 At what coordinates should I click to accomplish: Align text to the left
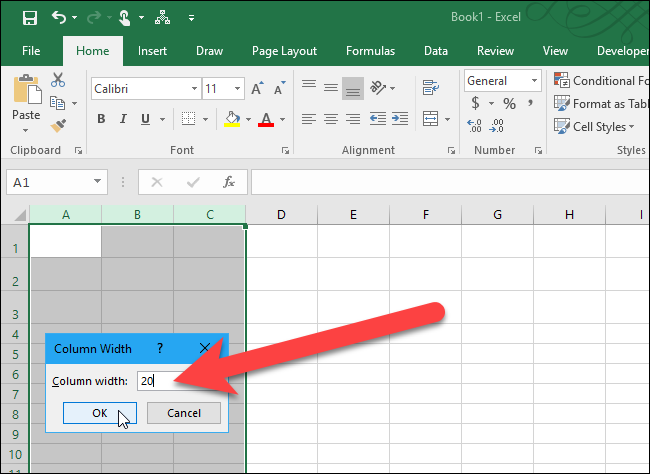click(x=309, y=119)
